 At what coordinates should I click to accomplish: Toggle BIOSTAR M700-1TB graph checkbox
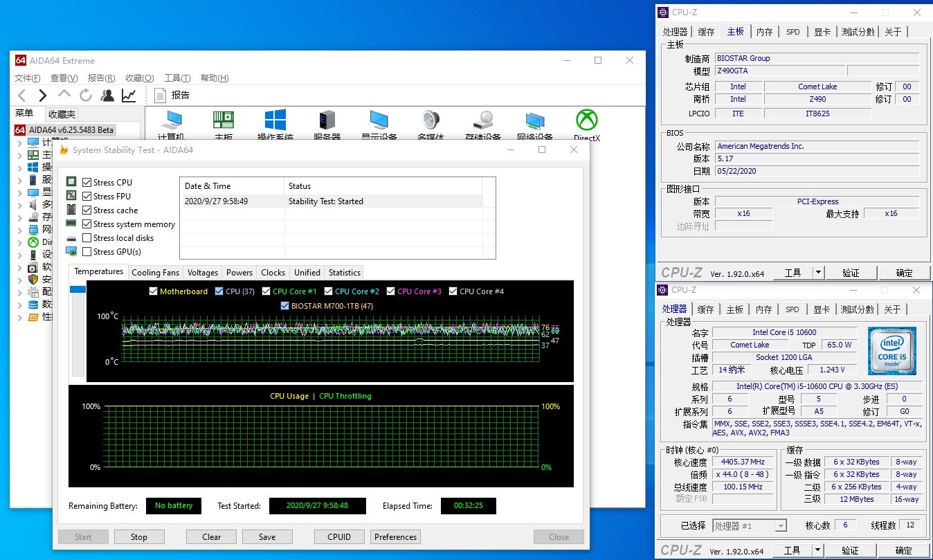point(284,305)
